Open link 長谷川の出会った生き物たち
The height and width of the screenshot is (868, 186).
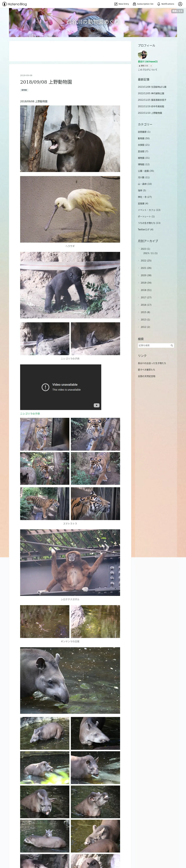(152, 363)
